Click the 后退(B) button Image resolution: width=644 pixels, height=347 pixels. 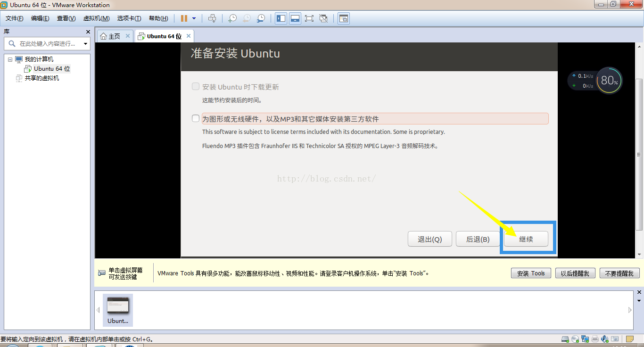coord(478,239)
